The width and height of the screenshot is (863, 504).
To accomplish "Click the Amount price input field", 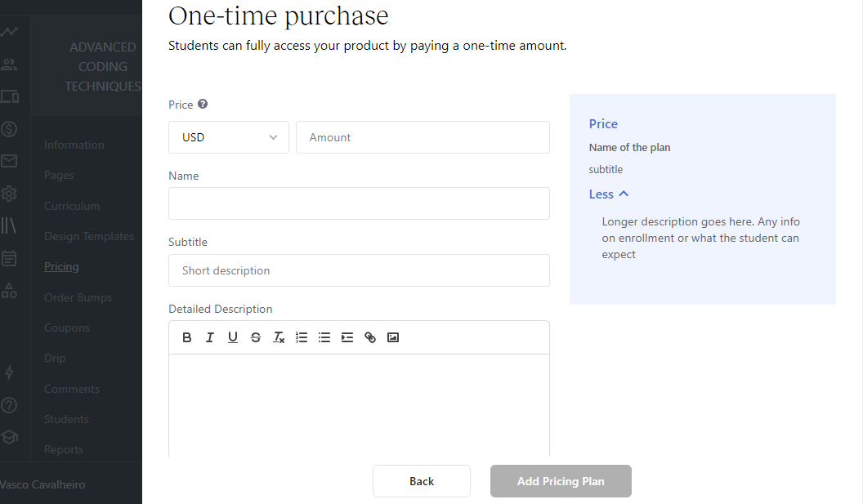I will tap(423, 137).
